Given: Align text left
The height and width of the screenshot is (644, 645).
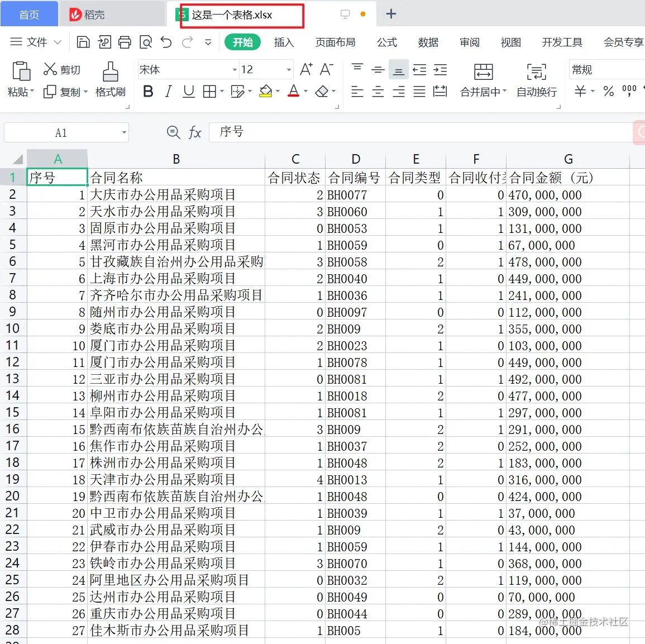Looking at the screenshot, I should 357,92.
